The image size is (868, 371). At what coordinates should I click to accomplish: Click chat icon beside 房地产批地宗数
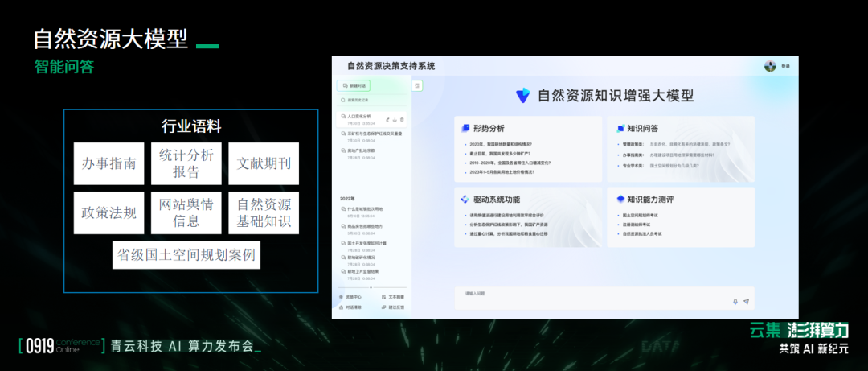(343, 150)
